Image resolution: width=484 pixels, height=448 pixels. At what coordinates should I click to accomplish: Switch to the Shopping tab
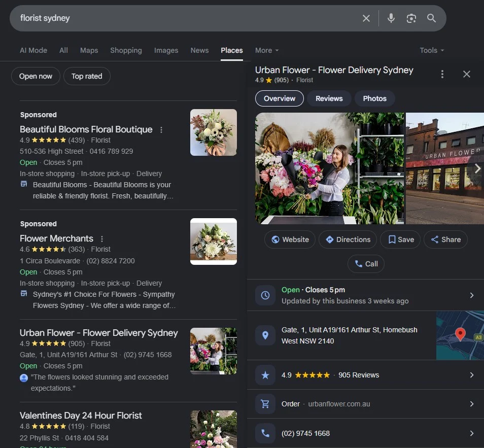126,50
